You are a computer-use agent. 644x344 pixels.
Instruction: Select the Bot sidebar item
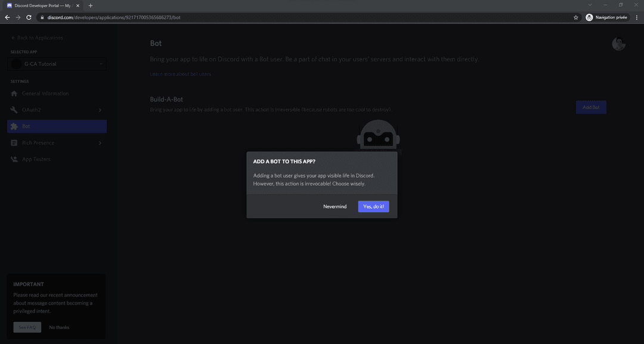pyautogui.click(x=57, y=126)
